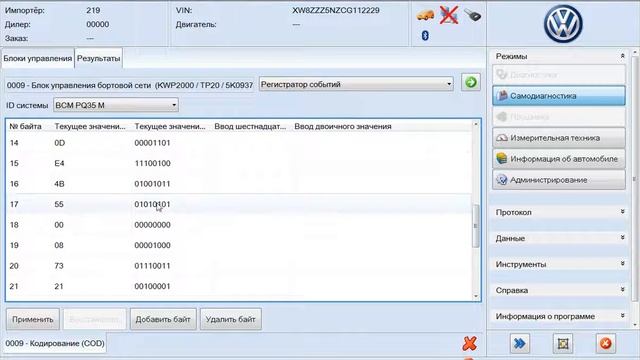Screen dimensions: 640x360
Task: Click the Bluetooth status icon
Action: (425, 36)
